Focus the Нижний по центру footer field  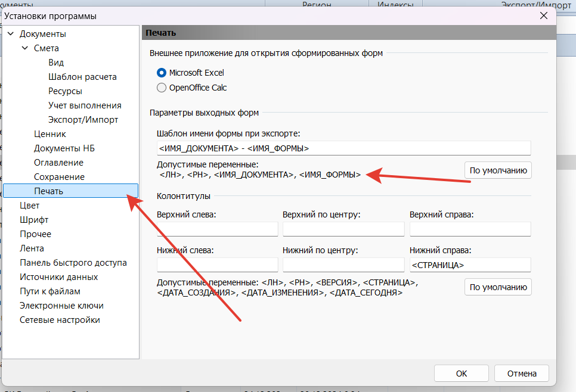pyautogui.click(x=343, y=265)
